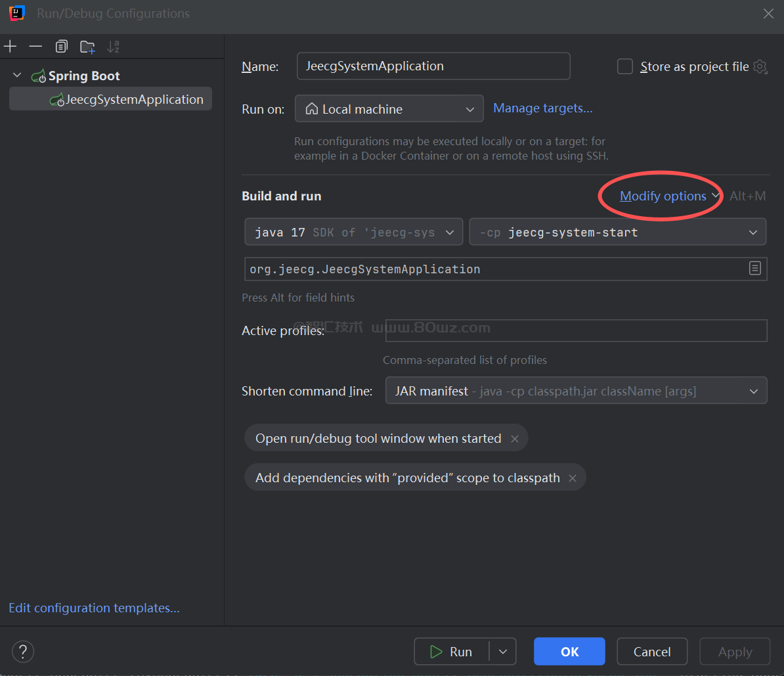784x676 pixels.
Task: Click the Add dependencies with provided scope chip
Action: pos(415,478)
